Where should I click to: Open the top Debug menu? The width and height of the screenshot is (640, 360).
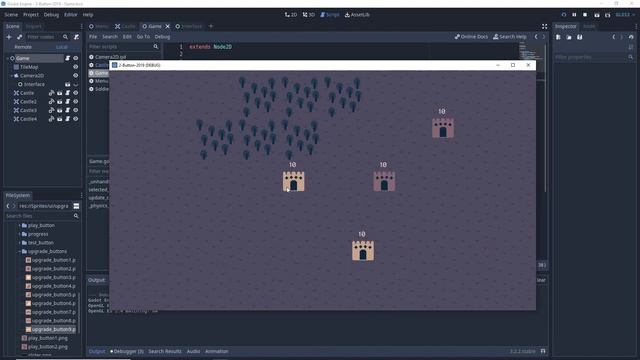click(x=51, y=15)
